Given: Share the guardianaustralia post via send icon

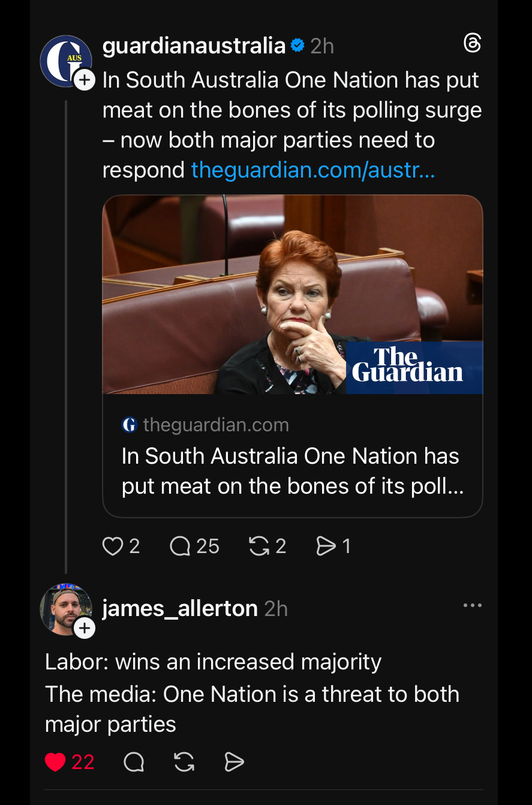Looking at the screenshot, I should (326, 546).
